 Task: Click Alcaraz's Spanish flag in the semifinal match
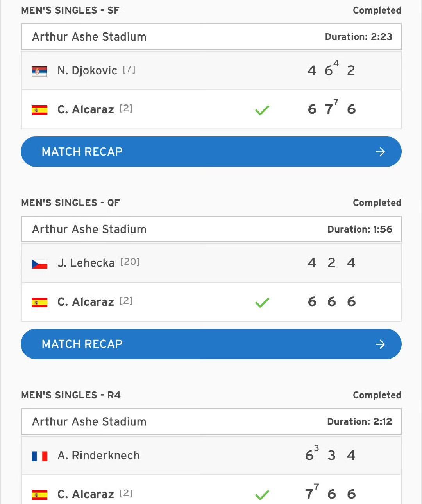(39, 110)
